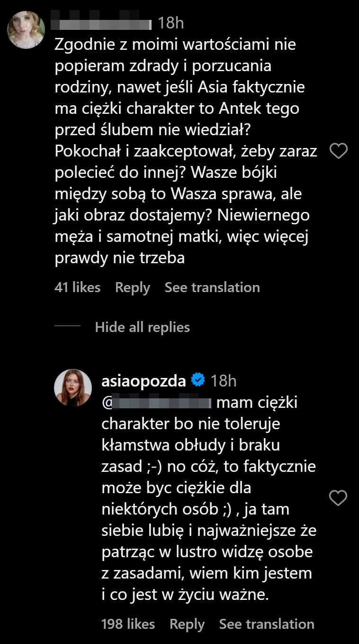359x644 pixels.
Task: View the 41 likes on the top comment
Action: 77,287
